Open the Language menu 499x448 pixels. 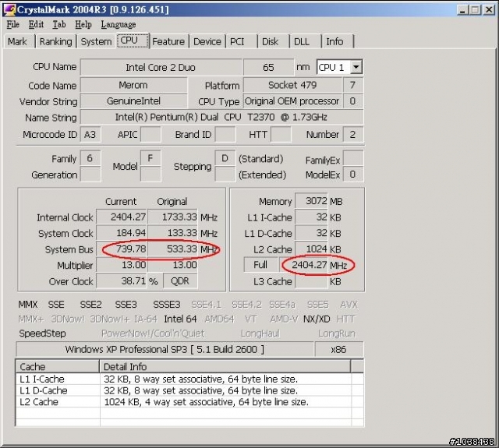(119, 24)
